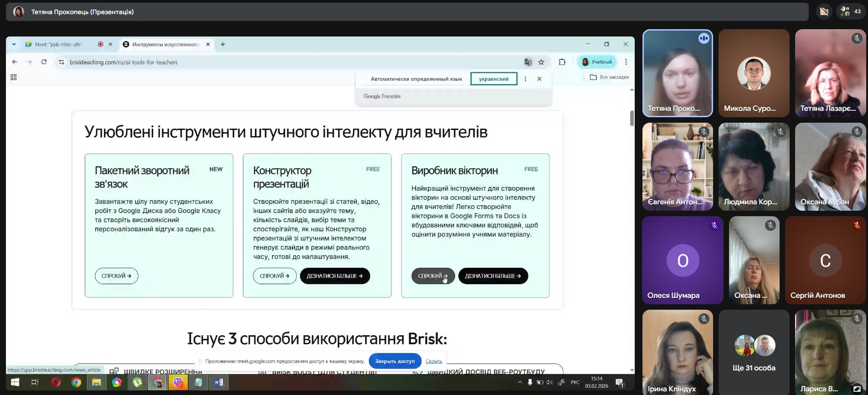Open Task View on the taskbar

coord(35,382)
